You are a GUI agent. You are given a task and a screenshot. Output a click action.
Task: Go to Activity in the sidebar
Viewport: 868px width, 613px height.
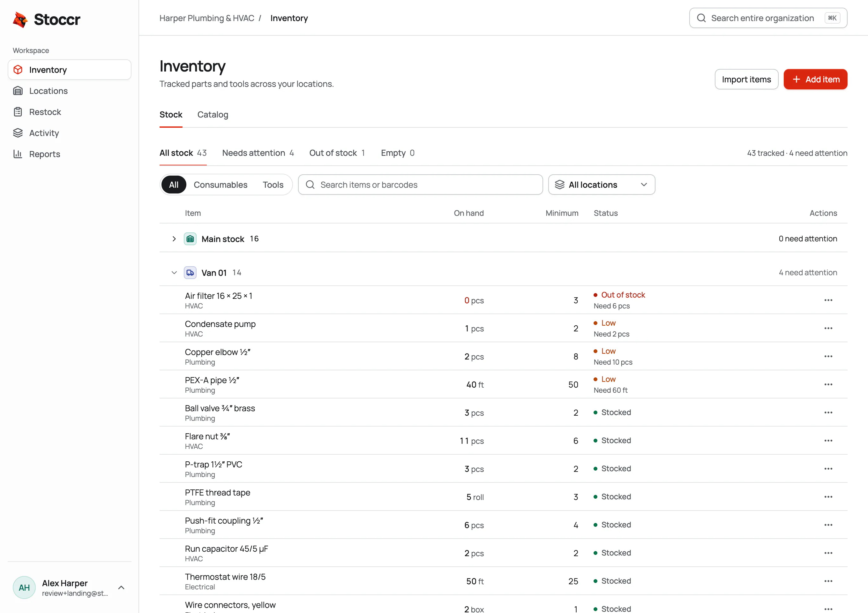tap(70, 133)
